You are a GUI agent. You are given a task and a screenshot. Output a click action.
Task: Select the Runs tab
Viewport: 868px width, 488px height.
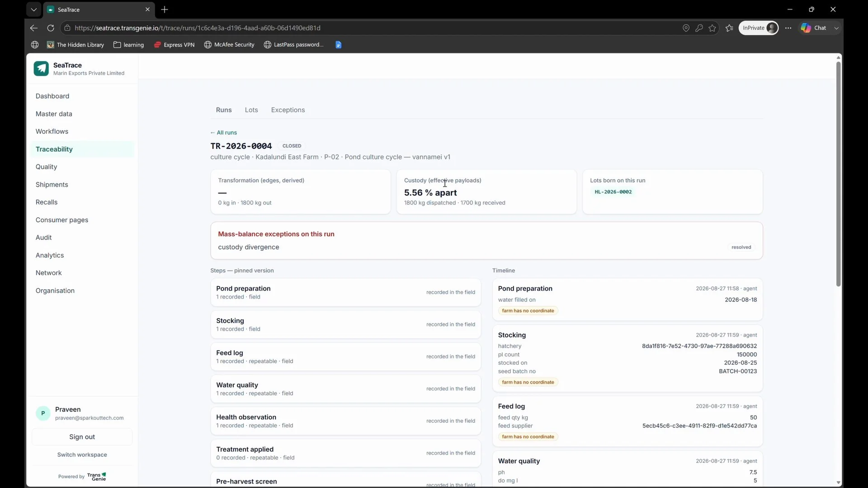tap(224, 110)
